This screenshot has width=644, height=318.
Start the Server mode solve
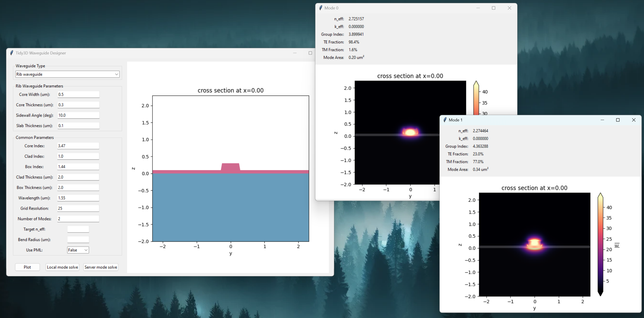coord(101,267)
